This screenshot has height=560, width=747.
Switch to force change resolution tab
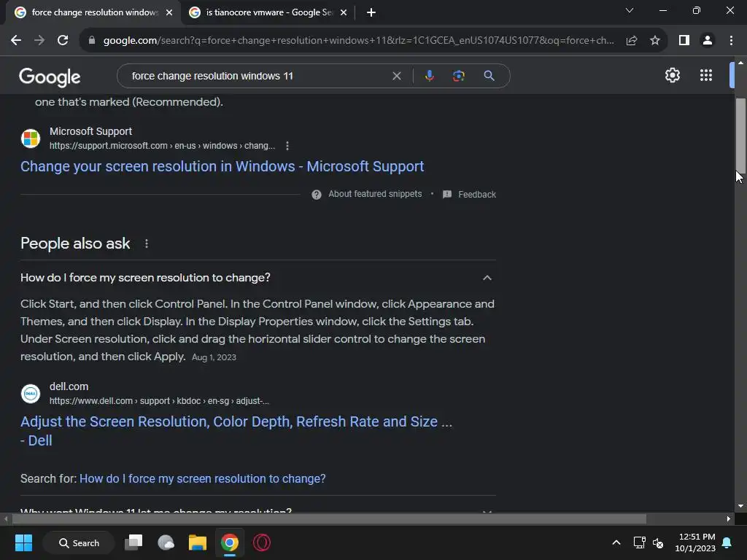click(x=93, y=12)
